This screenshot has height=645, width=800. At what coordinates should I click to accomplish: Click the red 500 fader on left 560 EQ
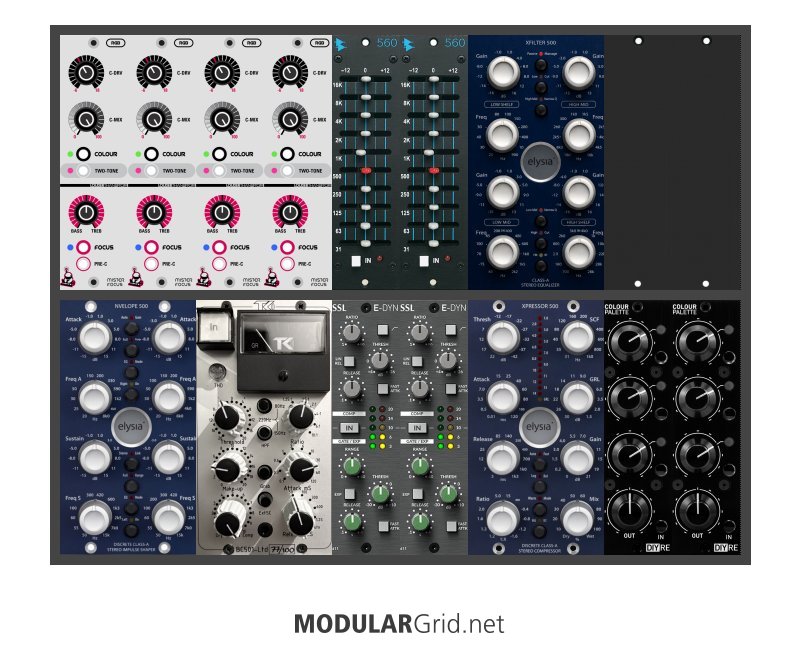(x=365, y=170)
